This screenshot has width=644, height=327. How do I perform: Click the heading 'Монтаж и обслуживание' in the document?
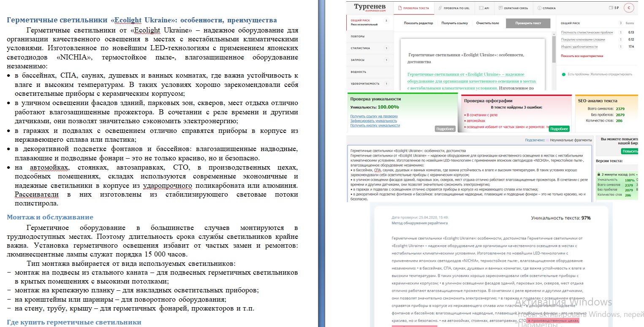point(50,217)
